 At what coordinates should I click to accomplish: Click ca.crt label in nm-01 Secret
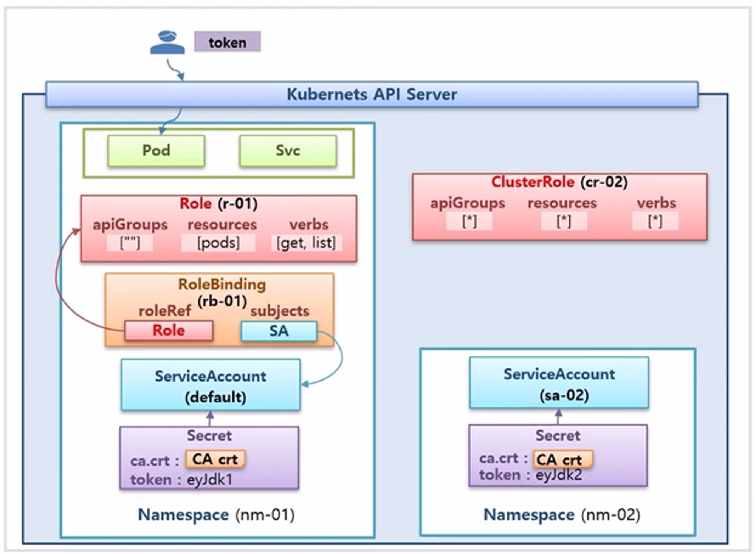click(155, 461)
